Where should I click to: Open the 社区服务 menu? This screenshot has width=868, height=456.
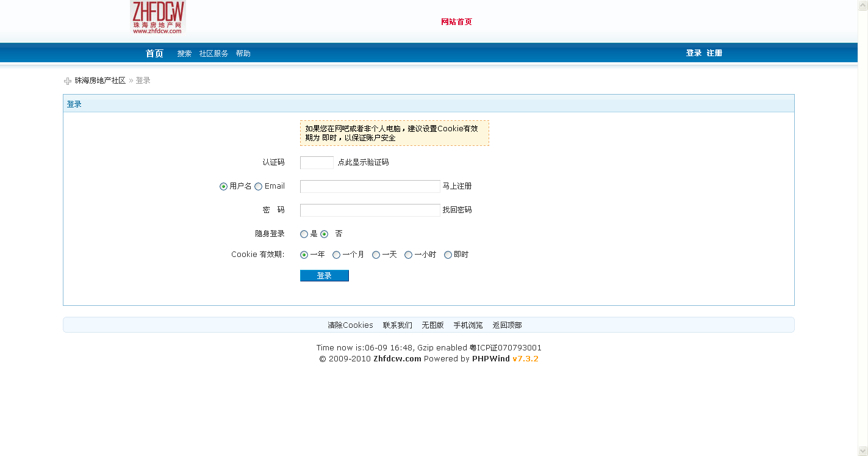click(213, 54)
